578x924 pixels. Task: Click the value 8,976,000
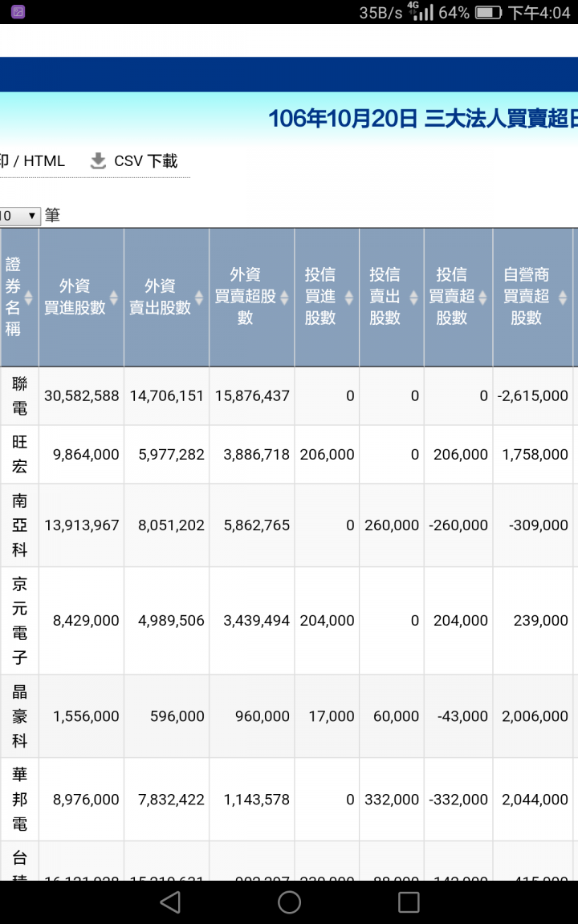86,799
